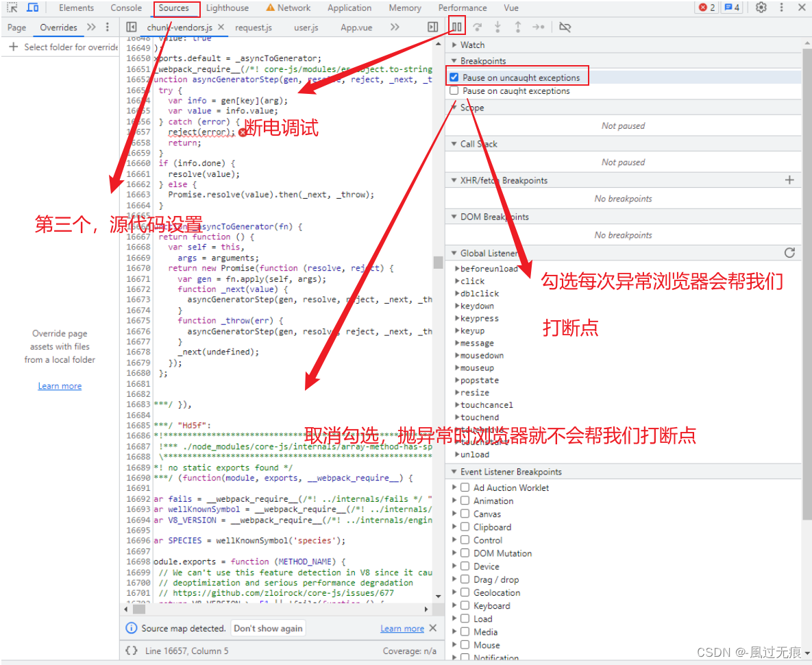Open the App.vue file tab

click(356, 27)
